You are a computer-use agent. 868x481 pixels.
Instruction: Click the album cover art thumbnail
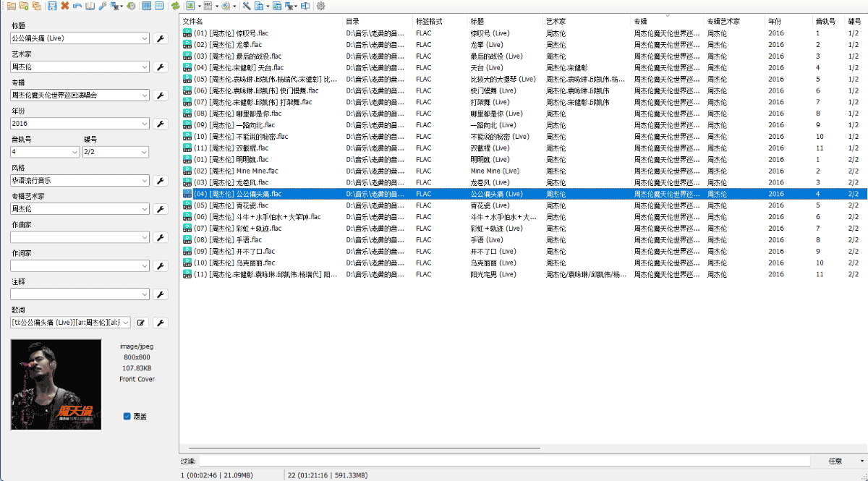pos(56,385)
